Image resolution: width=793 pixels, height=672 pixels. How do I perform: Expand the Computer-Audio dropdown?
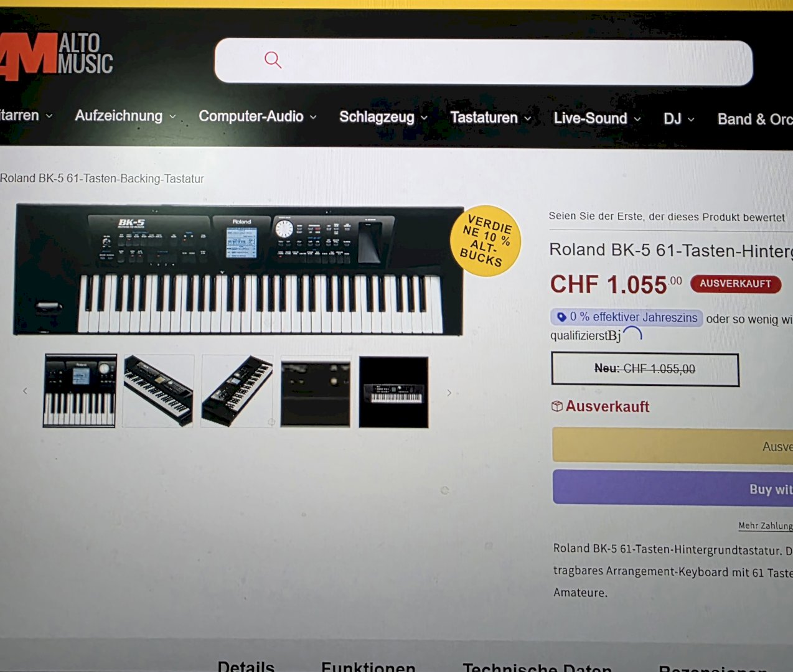tap(258, 116)
